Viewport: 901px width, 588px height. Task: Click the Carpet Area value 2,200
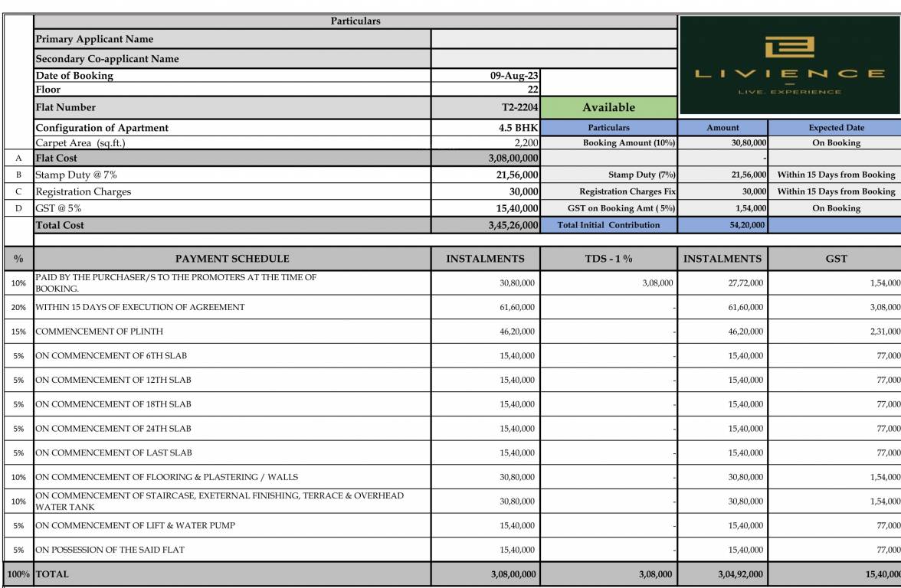[x=486, y=142]
